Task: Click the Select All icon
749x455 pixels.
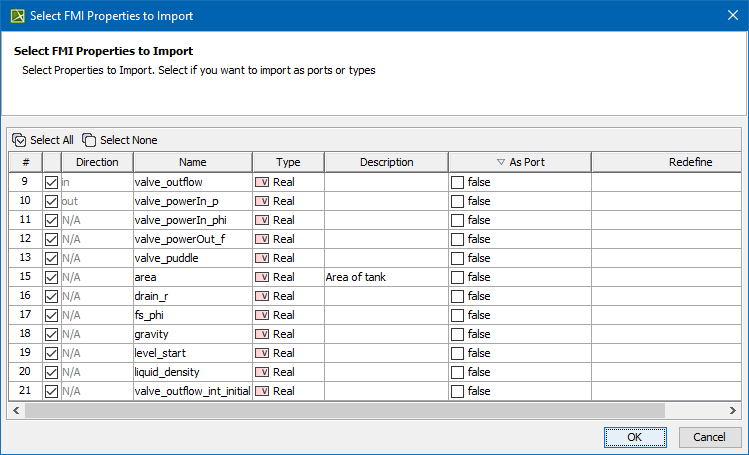Action: click(x=19, y=140)
